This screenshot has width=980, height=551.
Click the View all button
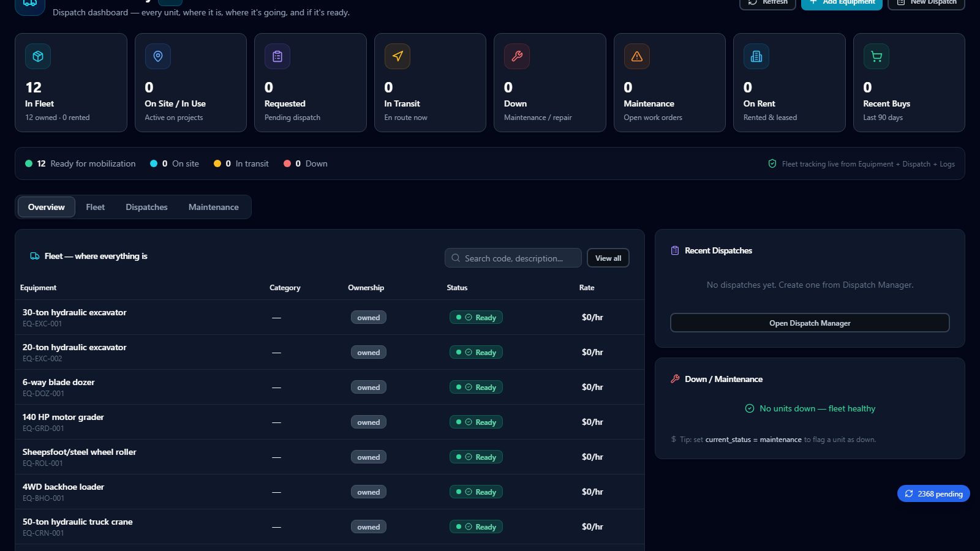[x=608, y=258]
